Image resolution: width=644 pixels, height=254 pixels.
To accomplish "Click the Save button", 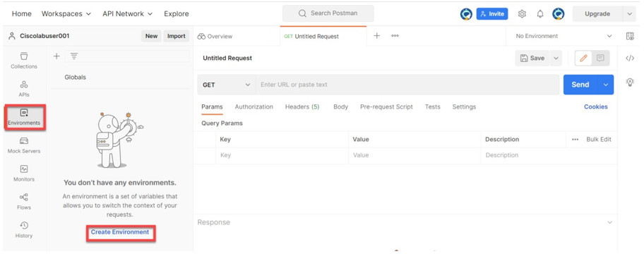I will pos(532,59).
